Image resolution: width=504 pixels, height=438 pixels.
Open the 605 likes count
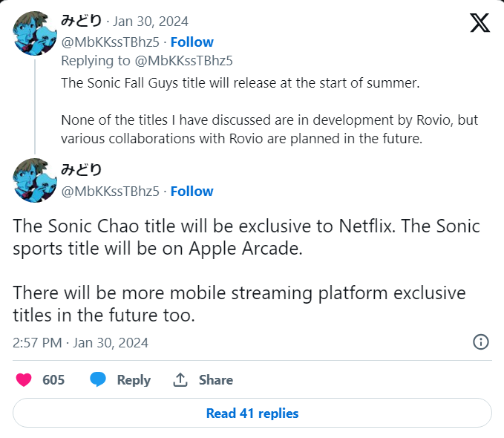tap(53, 380)
